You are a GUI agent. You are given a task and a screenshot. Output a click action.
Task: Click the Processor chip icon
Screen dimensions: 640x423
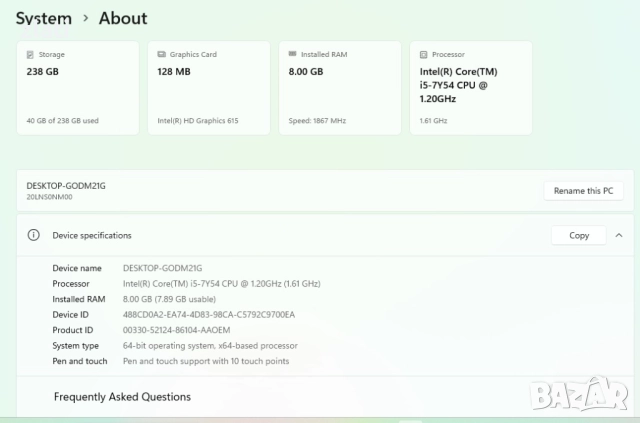[x=424, y=54]
